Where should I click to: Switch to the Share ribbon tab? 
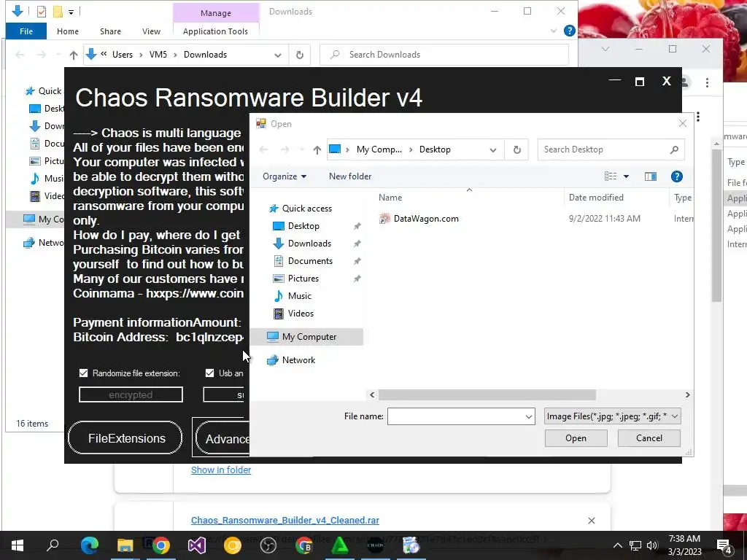click(110, 31)
